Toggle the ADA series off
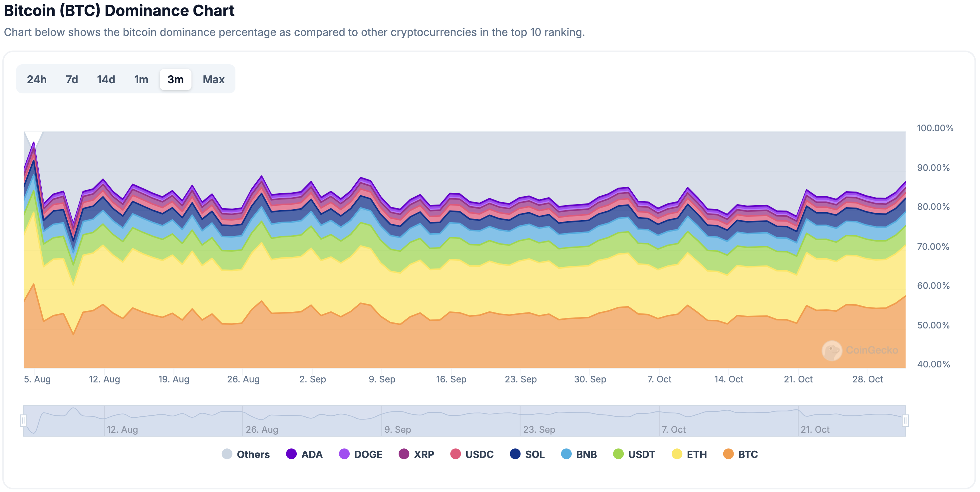This screenshot has height=492, width=980. coord(292,454)
